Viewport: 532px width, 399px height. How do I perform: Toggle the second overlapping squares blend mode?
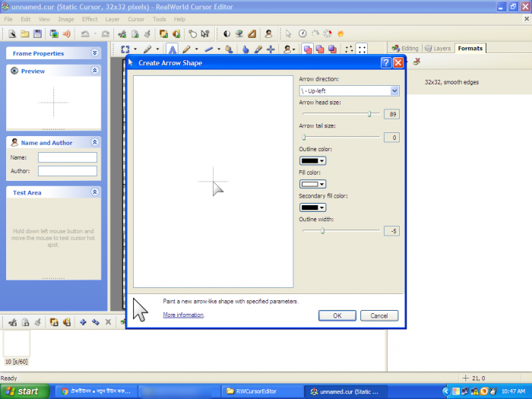tap(320, 49)
